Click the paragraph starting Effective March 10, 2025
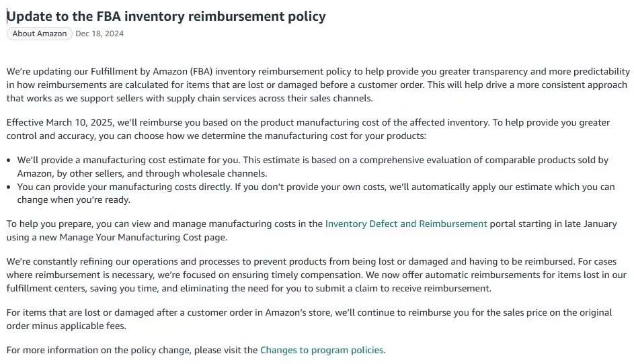 (x=308, y=129)
